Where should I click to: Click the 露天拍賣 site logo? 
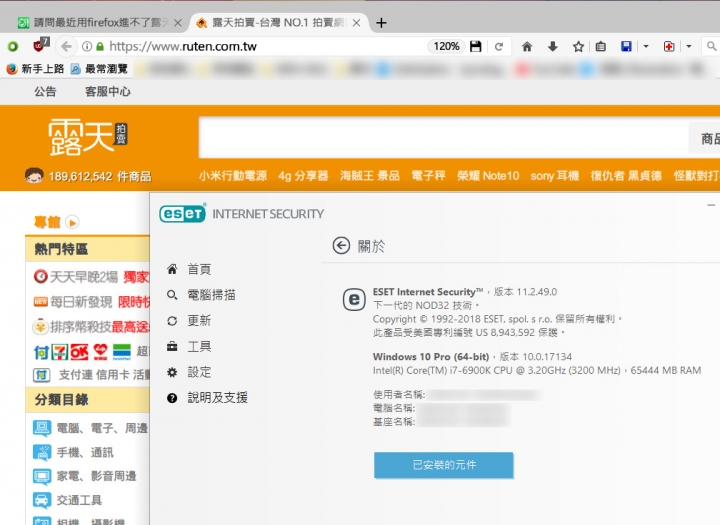pos(88,137)
